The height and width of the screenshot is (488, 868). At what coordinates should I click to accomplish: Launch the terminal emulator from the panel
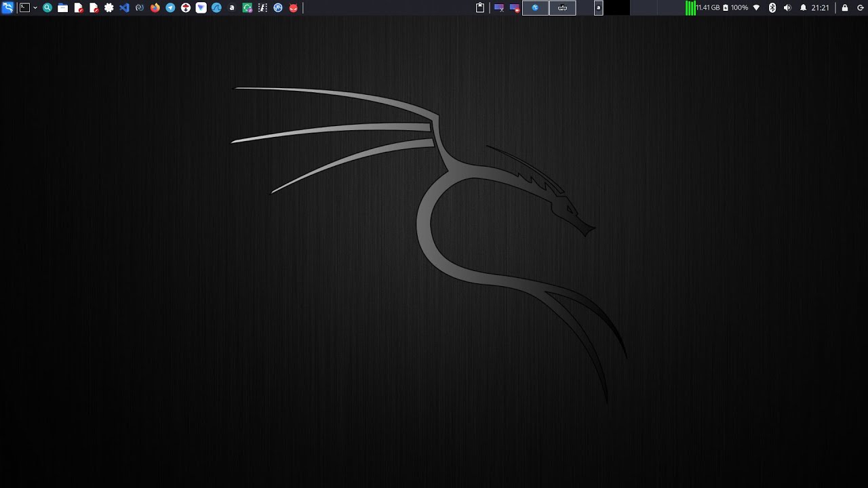coord(25,7)
